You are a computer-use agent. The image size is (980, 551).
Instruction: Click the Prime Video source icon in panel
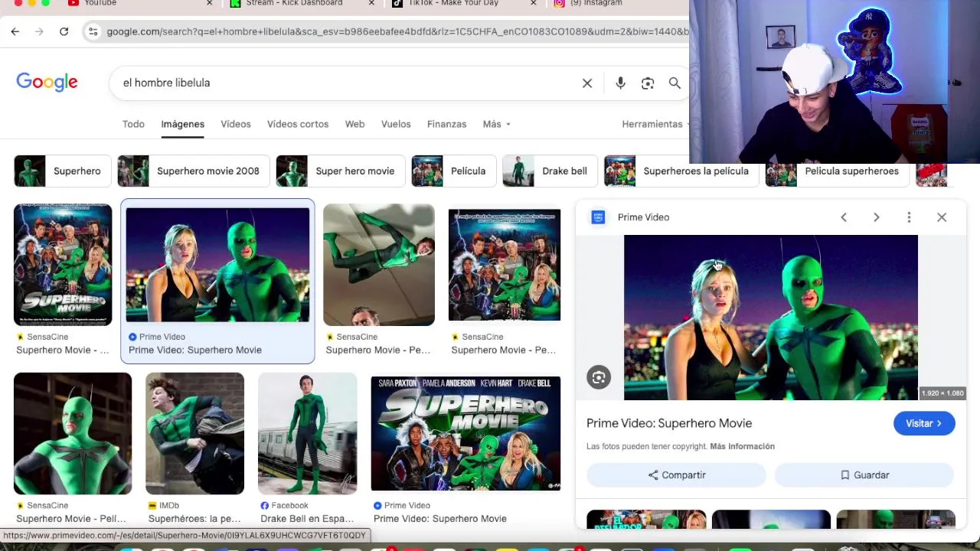[x=598, y=217]
